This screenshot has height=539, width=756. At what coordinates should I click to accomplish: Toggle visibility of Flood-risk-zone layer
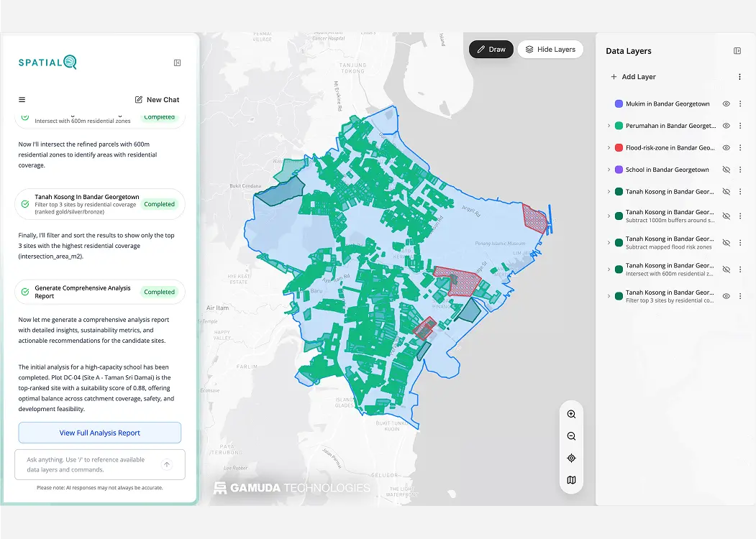tap(727, 148)
